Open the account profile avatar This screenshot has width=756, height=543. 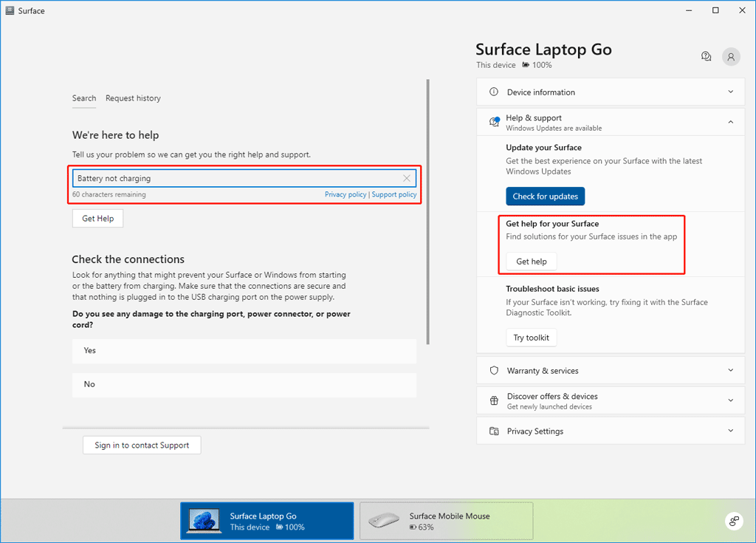tap(731, 57)
